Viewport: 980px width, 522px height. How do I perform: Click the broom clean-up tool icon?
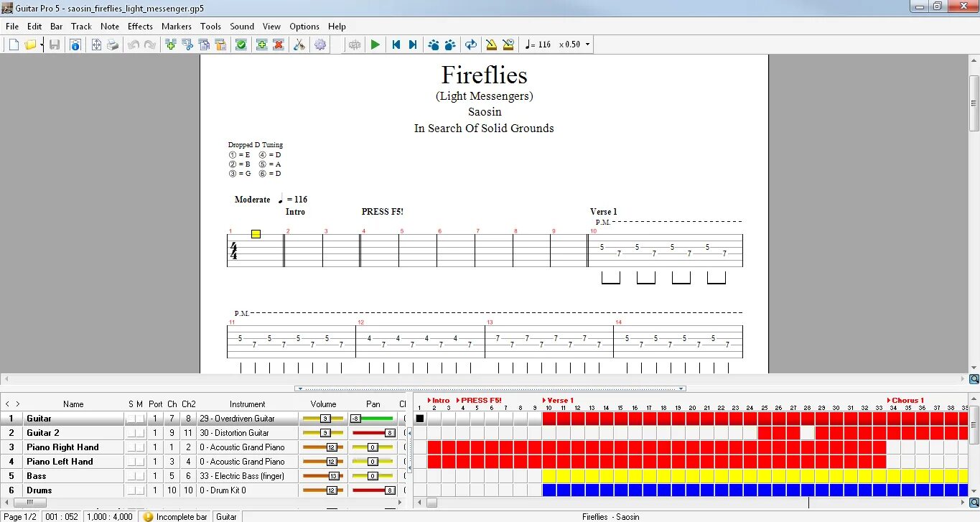[x=299, y=45]
